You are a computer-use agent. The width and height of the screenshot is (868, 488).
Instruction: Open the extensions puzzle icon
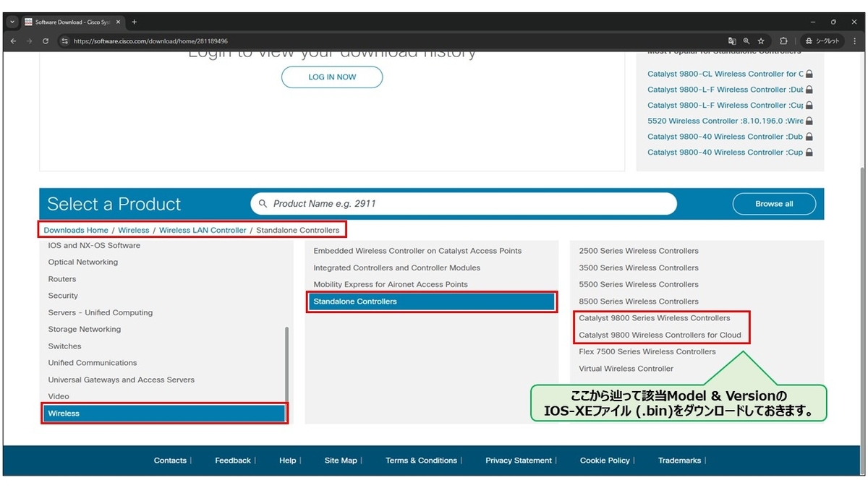point(783,41)
